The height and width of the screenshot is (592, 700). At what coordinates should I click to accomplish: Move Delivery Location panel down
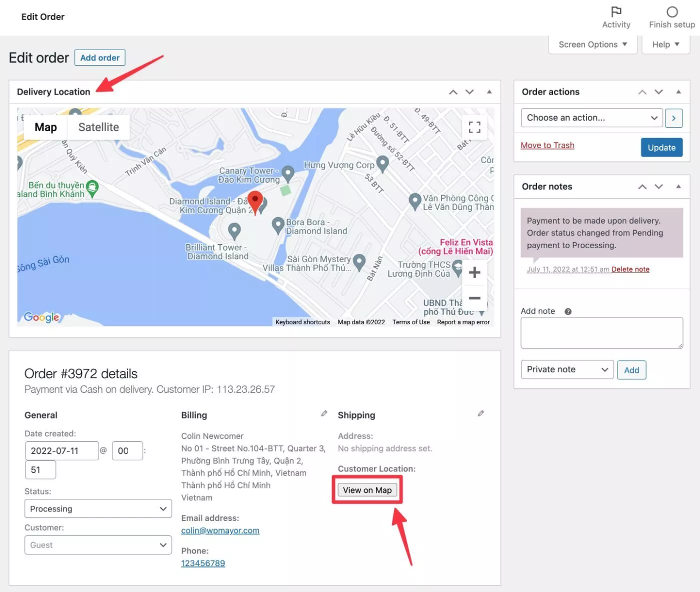pos(469,92)
